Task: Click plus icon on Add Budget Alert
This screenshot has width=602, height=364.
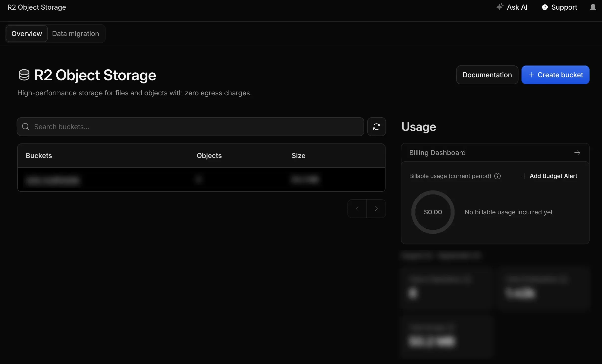Action: pyautogui.click(x=524, y=176)
